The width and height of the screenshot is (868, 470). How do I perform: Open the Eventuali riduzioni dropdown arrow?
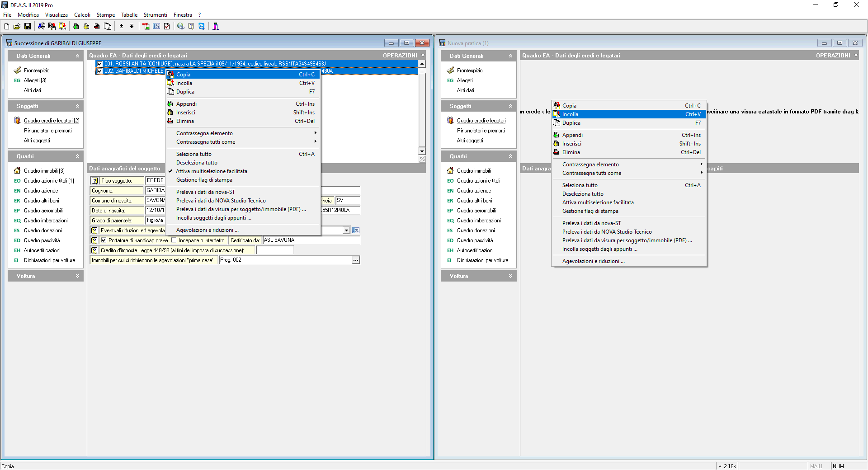click(x=346, y=230)
